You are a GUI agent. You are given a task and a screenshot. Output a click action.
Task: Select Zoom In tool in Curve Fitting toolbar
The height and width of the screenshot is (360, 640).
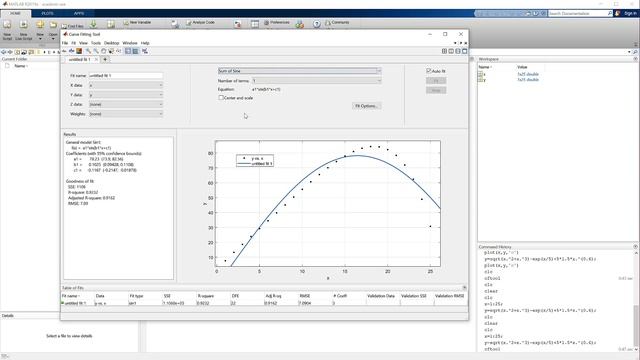coord(88,51)
